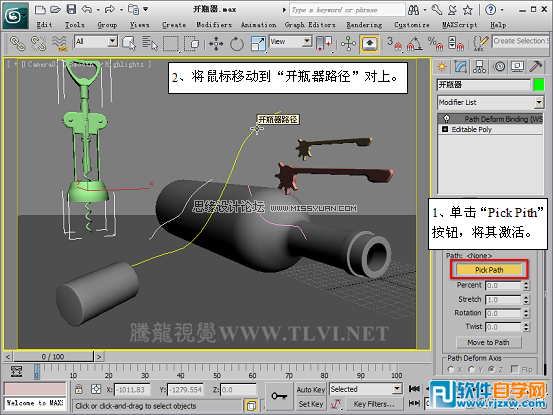Image resolution: width=553 pixels, height=415 pixels.
Task: Switch to the Hierarchy panel tab
Action: point(479,66)
